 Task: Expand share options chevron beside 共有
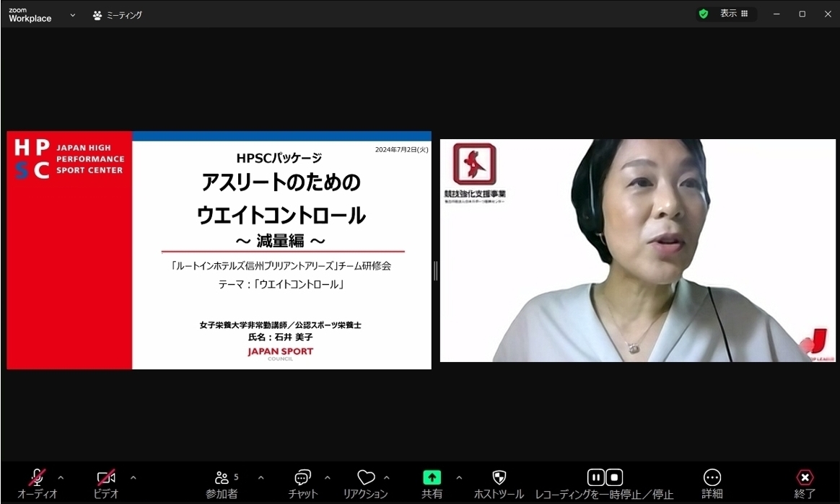point(459,478)
